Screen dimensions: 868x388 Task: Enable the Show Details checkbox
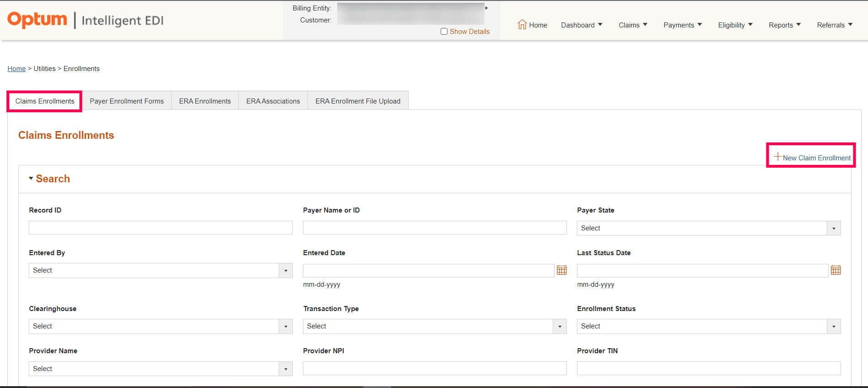coord(444,32)
